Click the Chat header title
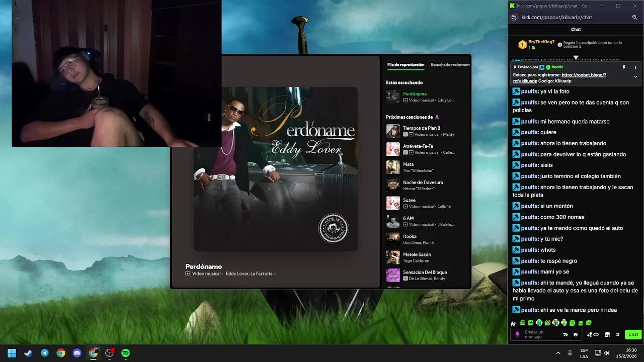 [576, 29]
